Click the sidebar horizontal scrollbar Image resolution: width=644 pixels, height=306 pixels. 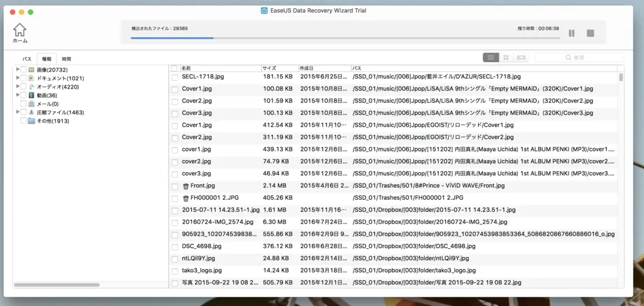57,285
